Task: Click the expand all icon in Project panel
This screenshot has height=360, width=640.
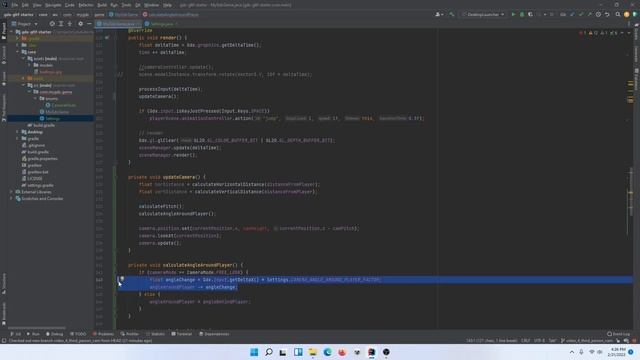Action: (61, 24)
